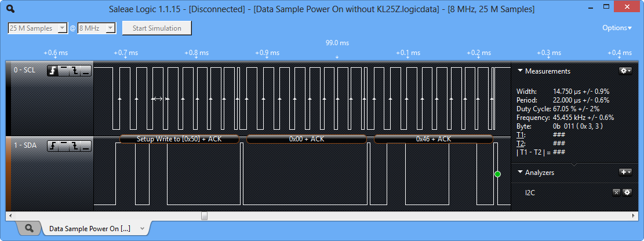Select the Data Sample Power On tab
The width and height of the screenshot is (644, 241).
(90, 229)
